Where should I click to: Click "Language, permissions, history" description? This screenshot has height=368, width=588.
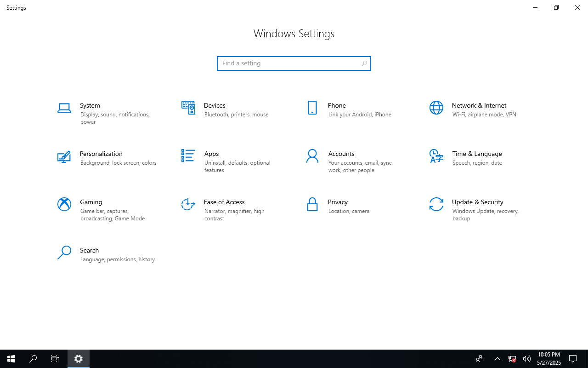[x=118, y=259]
